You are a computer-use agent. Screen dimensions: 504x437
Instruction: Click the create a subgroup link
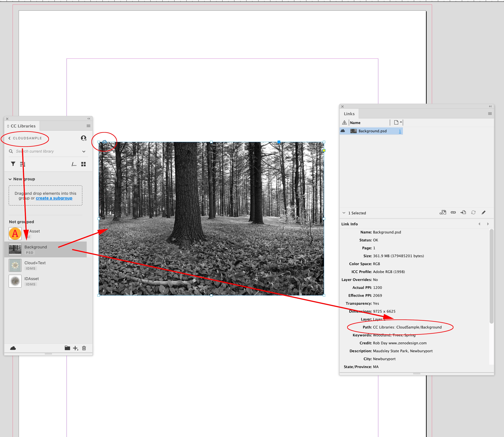tap(54, 198)
